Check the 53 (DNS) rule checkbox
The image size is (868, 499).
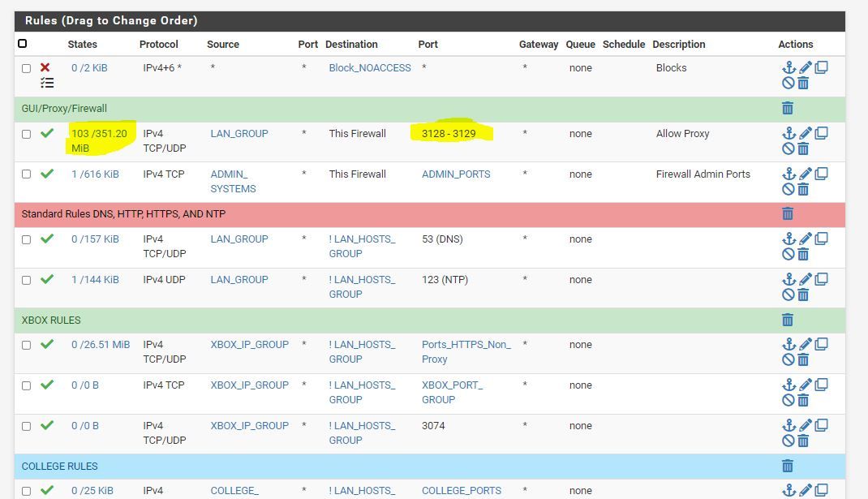[26, 240]
